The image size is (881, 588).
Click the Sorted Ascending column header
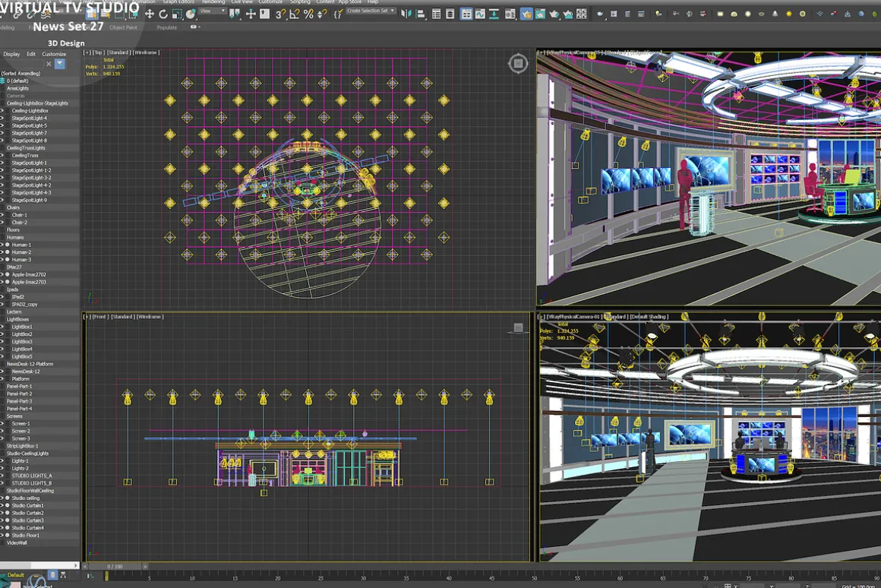pyautogui.click(x=21, y=73)
